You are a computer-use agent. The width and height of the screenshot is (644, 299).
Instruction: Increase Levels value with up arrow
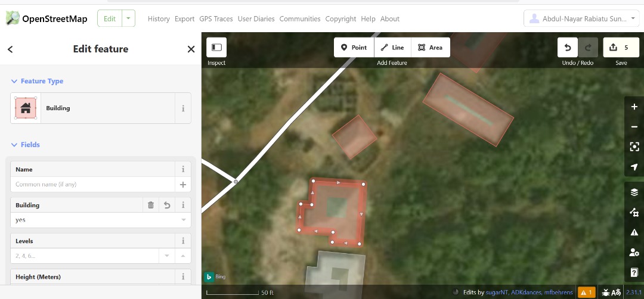click(183, 256)
